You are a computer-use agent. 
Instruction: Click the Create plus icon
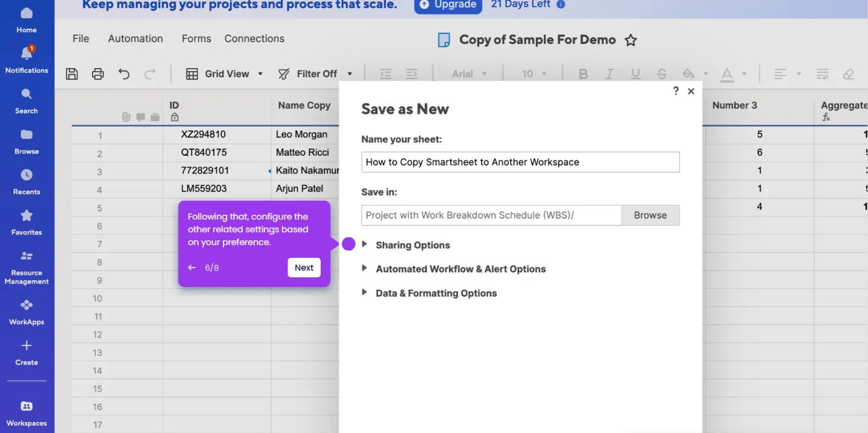26,345
